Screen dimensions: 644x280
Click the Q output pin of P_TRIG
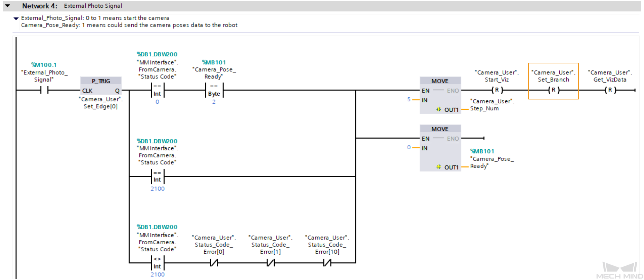point(117,91)
